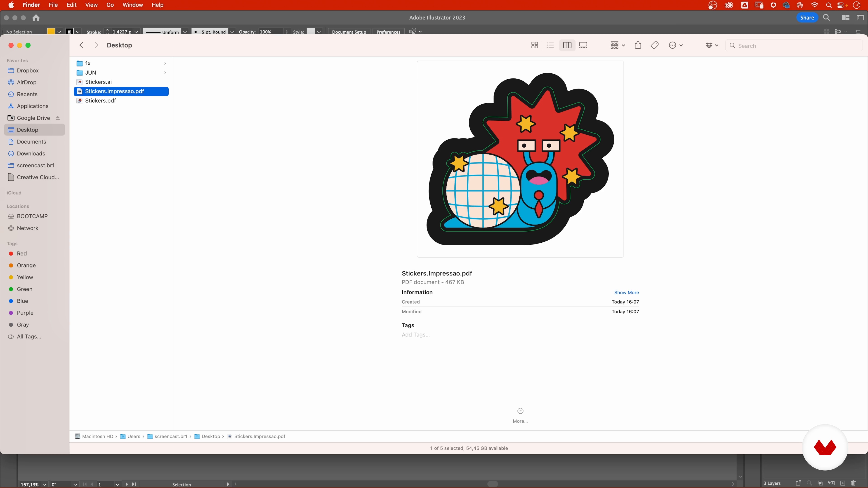Switch Finder to gallery view
This screenshot has width=868, height=488.
583,45
